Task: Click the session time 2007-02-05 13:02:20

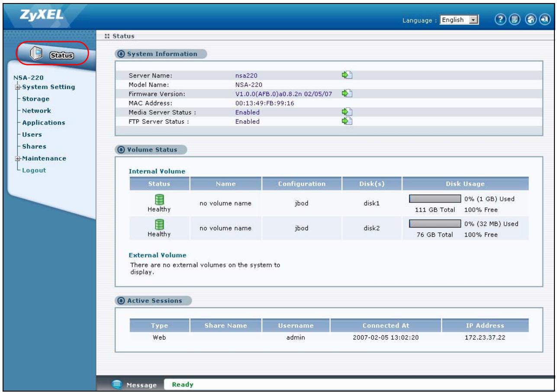Action: pyautogui.click(x=386, y=337)
